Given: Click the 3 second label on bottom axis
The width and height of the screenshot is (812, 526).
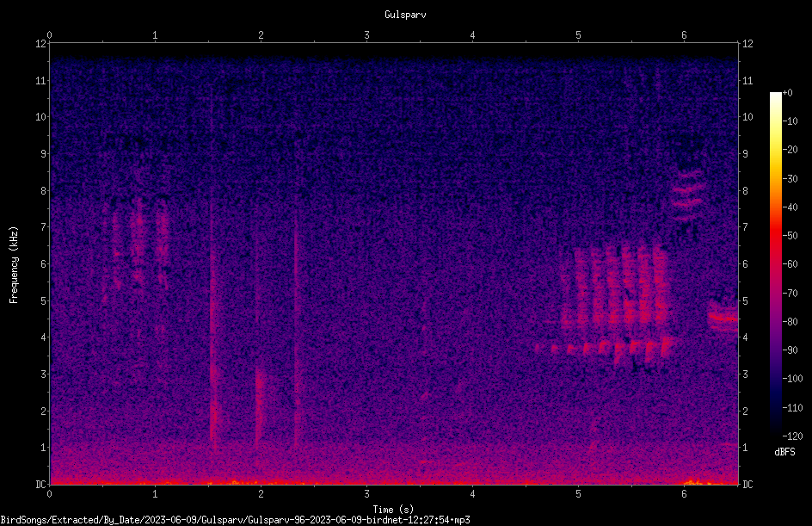Looking at the screenshot, I should click(366, 494).
